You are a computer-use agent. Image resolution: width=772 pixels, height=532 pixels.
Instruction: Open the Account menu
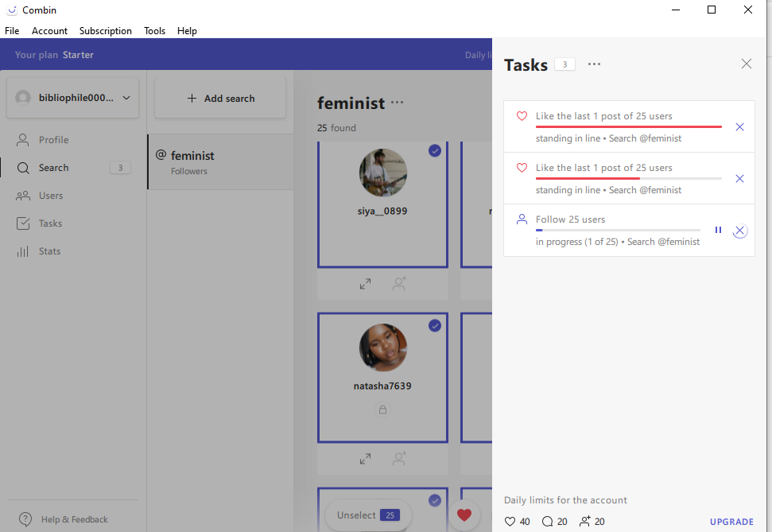[x=49, y=30]
